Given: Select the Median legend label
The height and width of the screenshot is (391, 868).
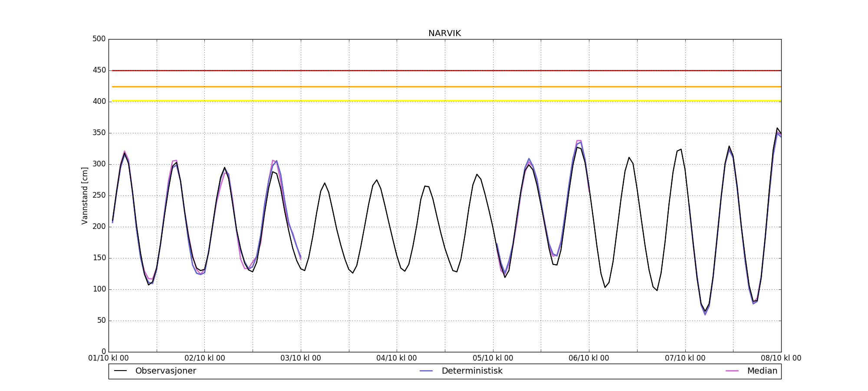Looking at the screenshot, I should pos(762,371).
